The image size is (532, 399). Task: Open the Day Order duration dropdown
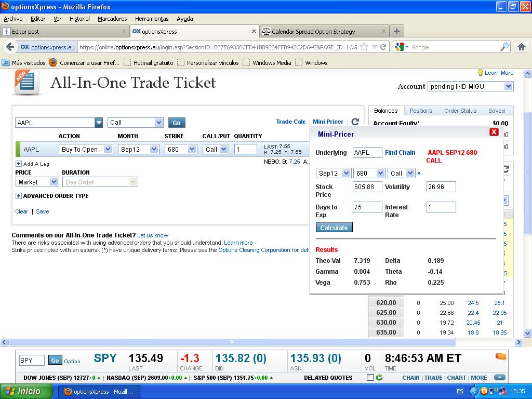click(100, 182)
